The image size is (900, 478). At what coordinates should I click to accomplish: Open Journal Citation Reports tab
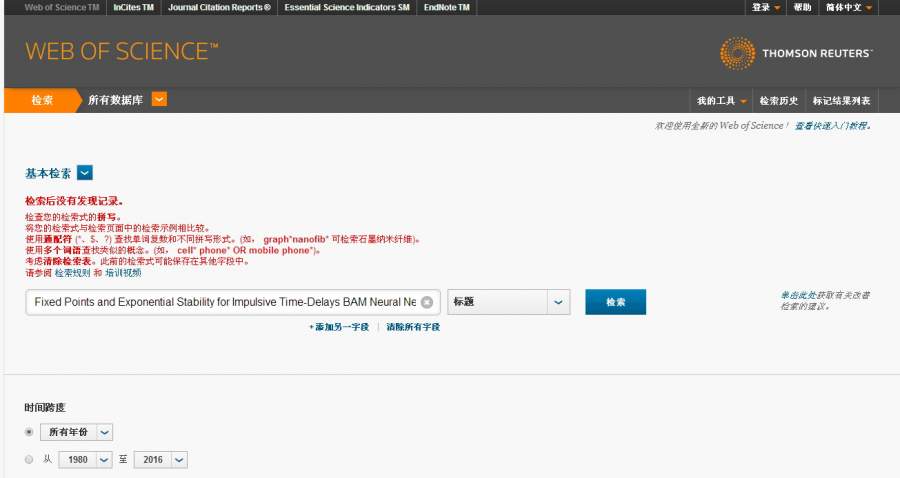[219, 7]
